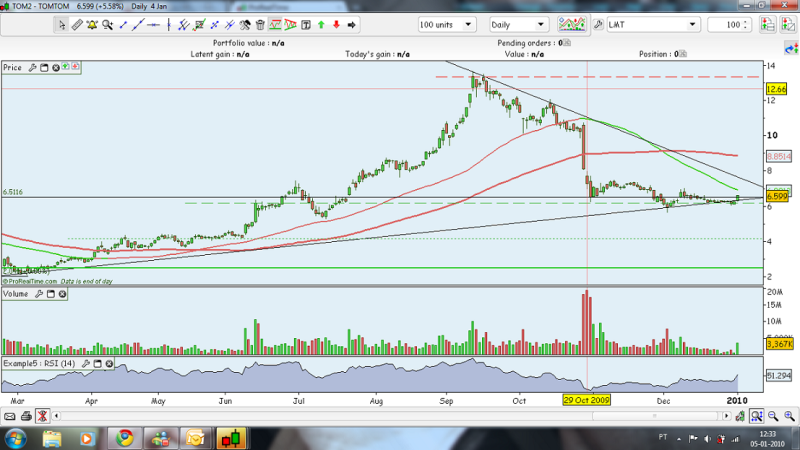Select the vertical line tool

pyautogui.click(x=169, y=24)
